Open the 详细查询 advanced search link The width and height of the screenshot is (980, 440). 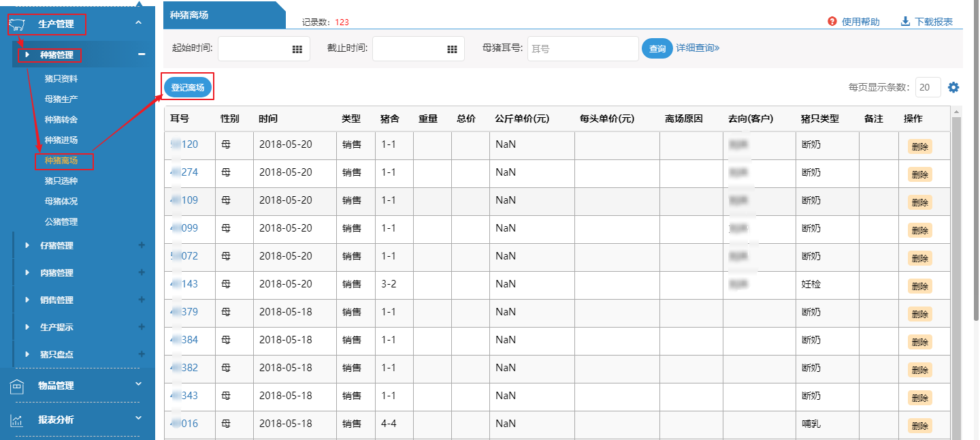698,48
